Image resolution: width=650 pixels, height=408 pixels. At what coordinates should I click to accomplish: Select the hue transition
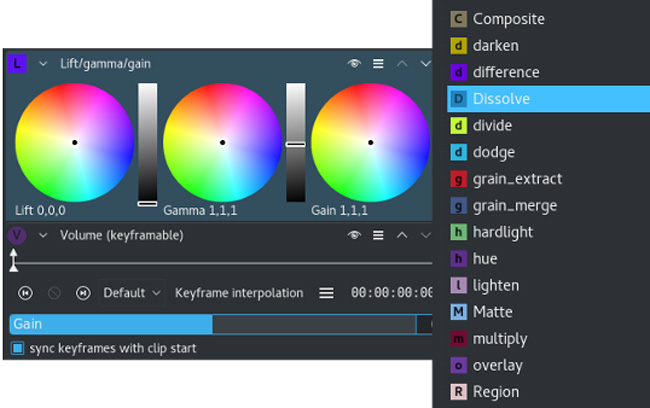[548, 259]
